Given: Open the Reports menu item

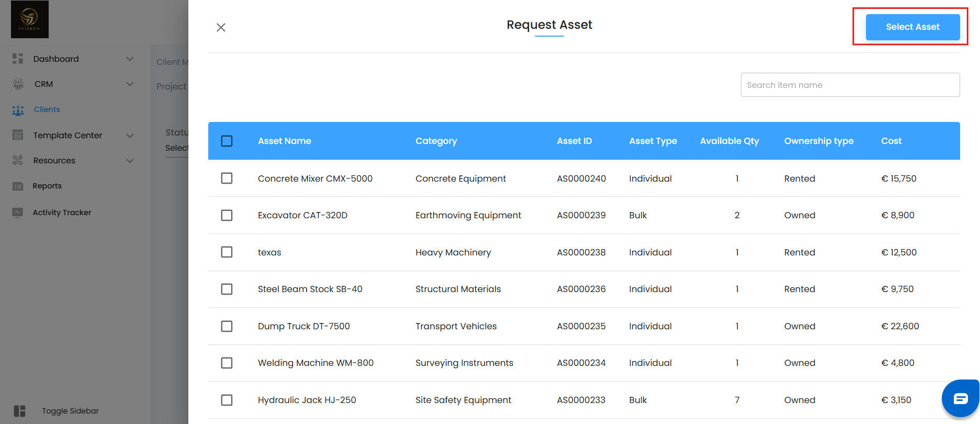Looking at the screenshot, I should pos(47,186).
